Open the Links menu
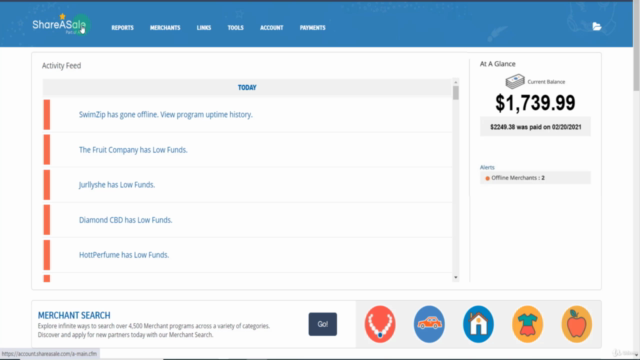Image resolution: width=640 pixels, height=360 pixels. click(204, 28)
